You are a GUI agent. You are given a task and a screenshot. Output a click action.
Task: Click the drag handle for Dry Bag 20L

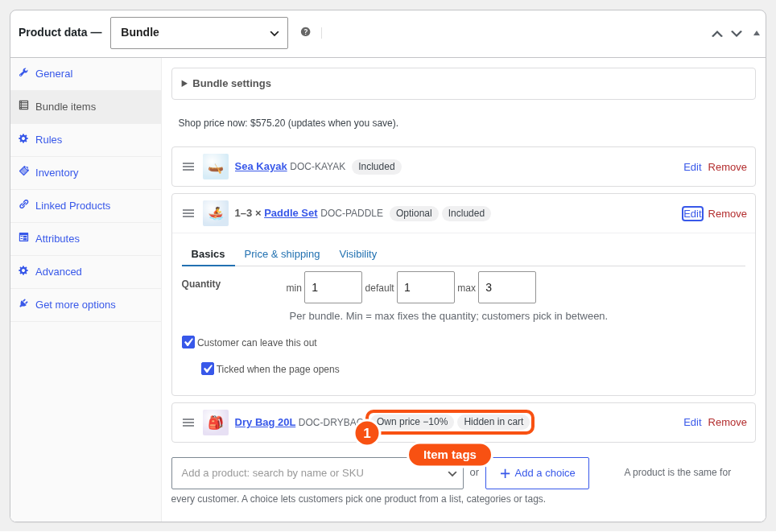pos(188,423)
